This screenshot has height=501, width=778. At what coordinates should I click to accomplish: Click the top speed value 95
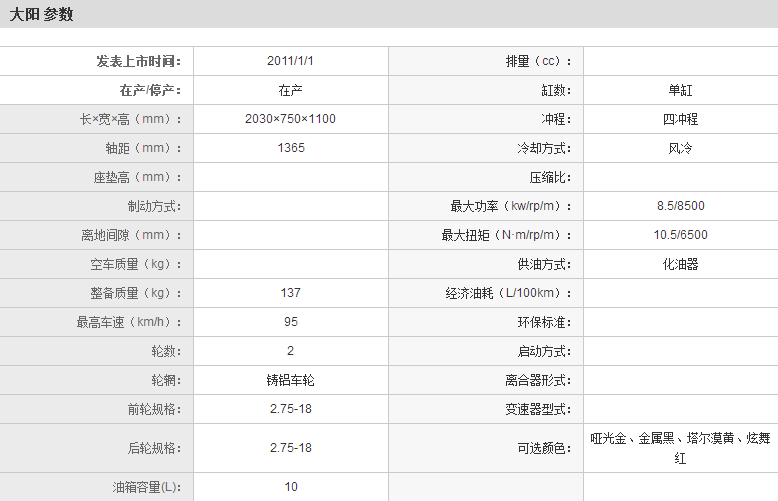(290, 322)
